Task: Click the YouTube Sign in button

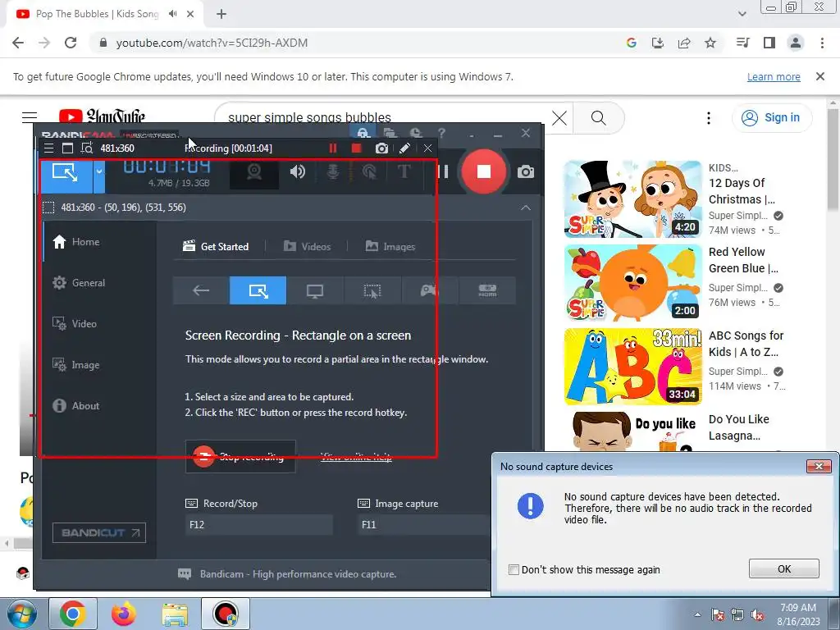Action: (x=771, y=117)
